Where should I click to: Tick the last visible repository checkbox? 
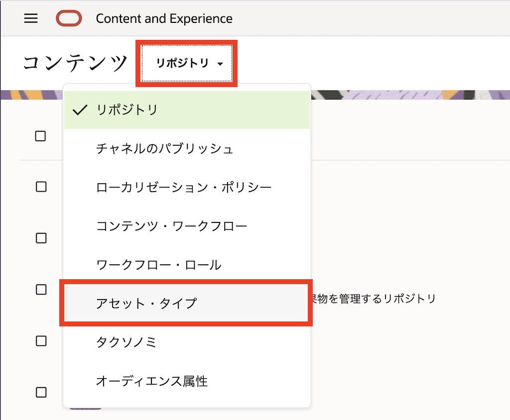point(41,392)
